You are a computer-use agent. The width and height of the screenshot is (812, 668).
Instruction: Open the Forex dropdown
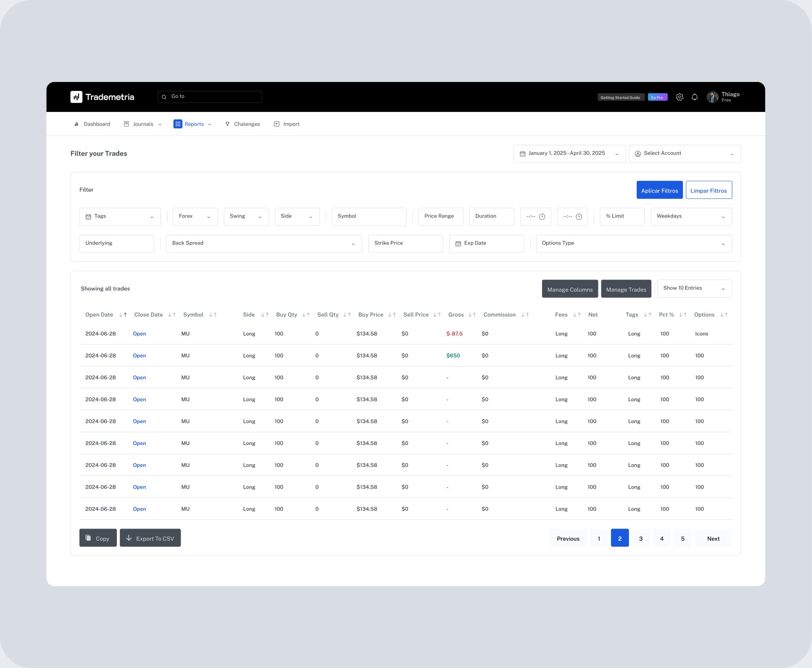[195, 217]
